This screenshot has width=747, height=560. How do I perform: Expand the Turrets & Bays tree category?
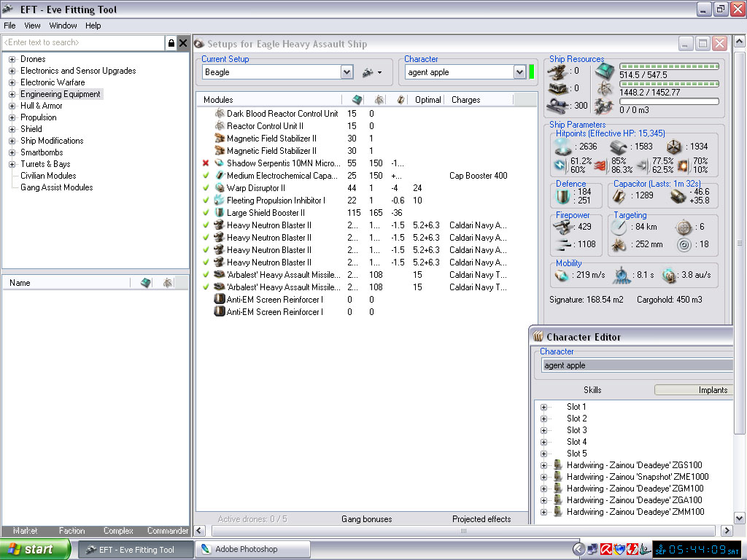click(x=12, y=164)
